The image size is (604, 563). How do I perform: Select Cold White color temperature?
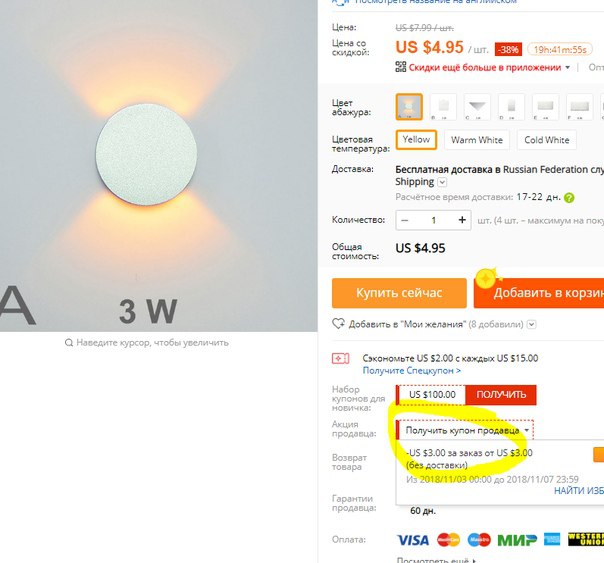(x=547, y=140)
